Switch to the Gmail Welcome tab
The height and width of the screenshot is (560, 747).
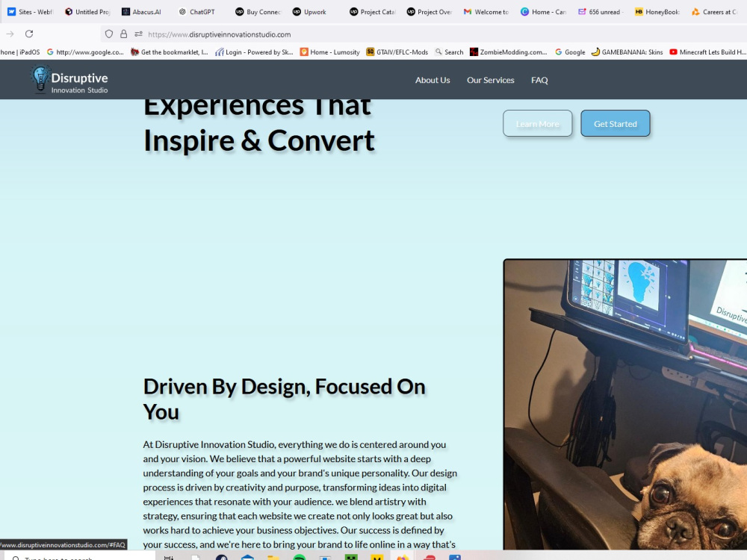487,12
